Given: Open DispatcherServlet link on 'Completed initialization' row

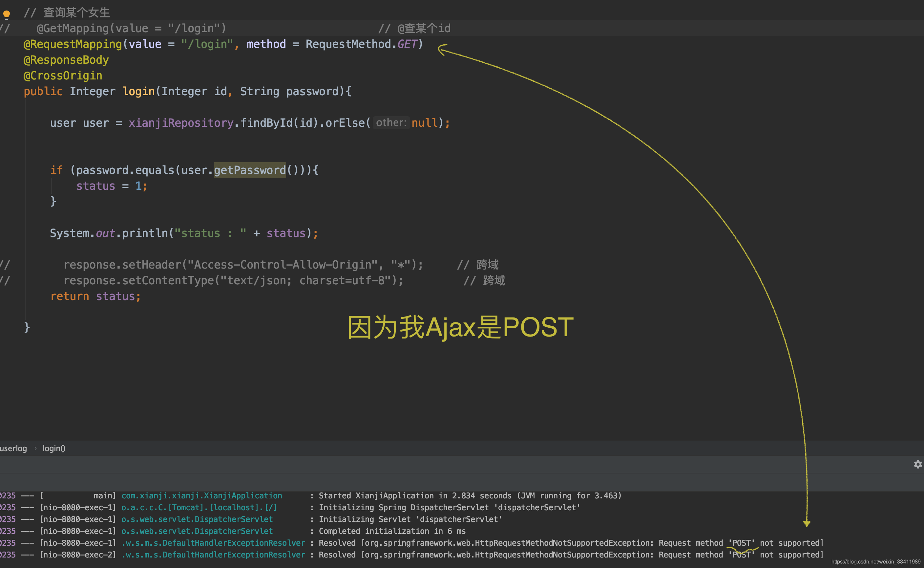Looking at the screenshot, I should [197, 531].
